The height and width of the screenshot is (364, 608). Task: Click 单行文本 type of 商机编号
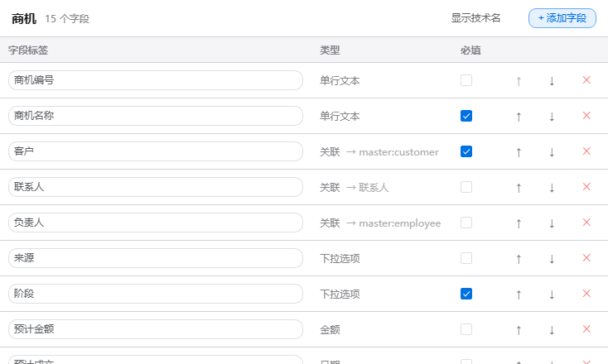(x=340, y=81)
